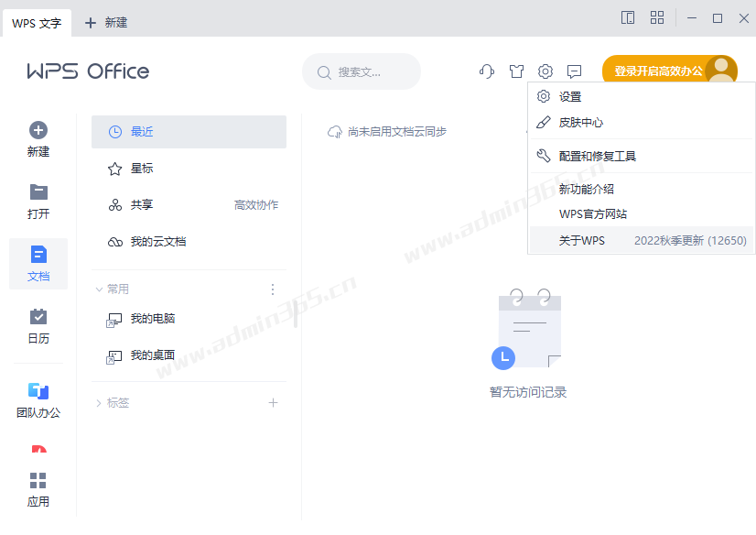Click the 我的云文档 cloud icon

[x=115, y=242]
